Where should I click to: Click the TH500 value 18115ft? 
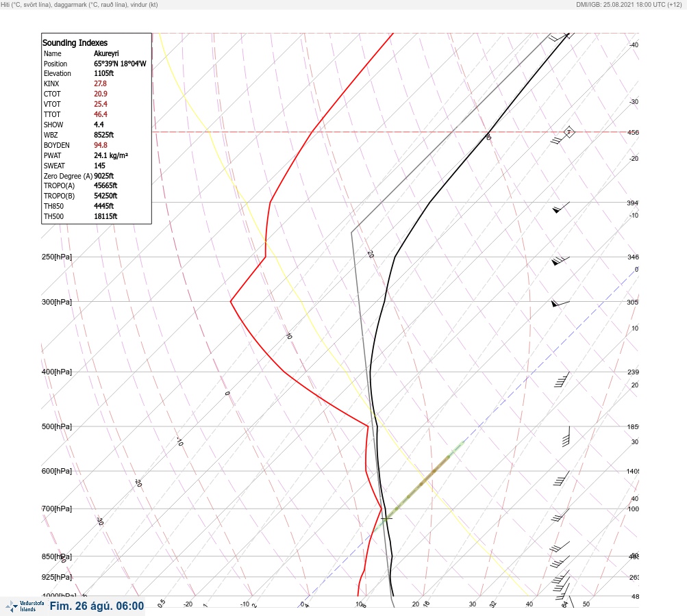(x=105, y=216)
